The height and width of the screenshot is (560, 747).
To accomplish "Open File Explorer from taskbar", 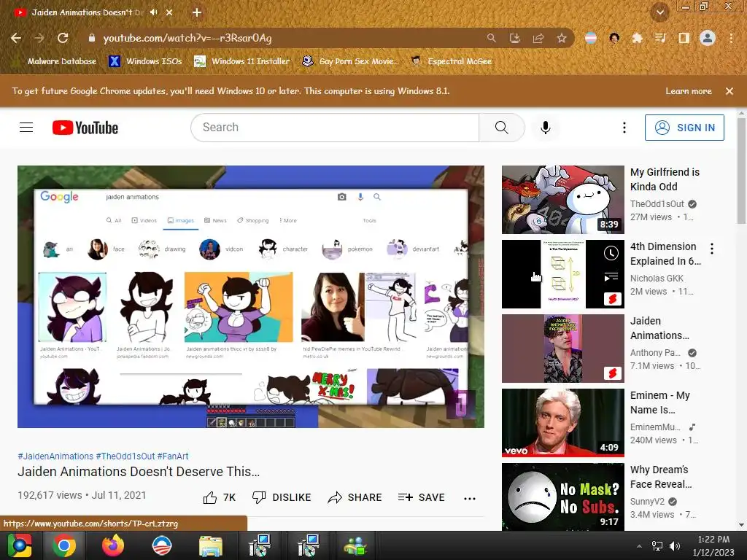I will [x=210, y=545].
